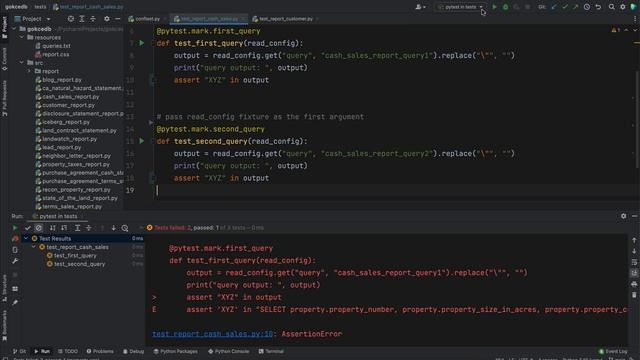Select test_report_cash_sales.py editor tab
Screen dimensions: 640x360
tap(209, 19)
